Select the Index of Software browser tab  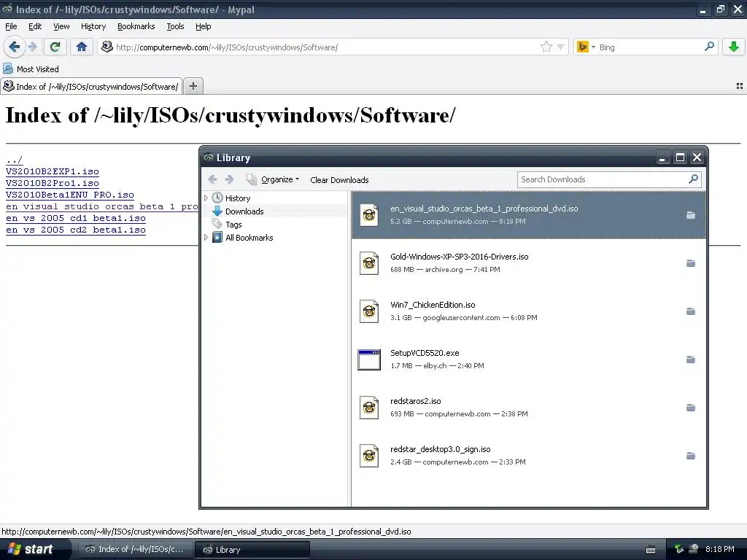[x=91, y=86]
